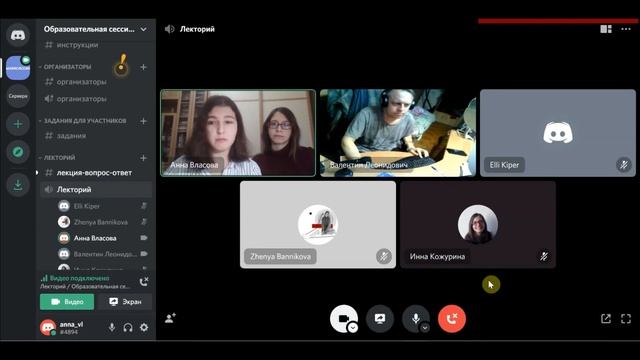The height and width of the screenshot is (360, 640).
Task: Focus Elli Kiper tile
Action: coord(558,133)
